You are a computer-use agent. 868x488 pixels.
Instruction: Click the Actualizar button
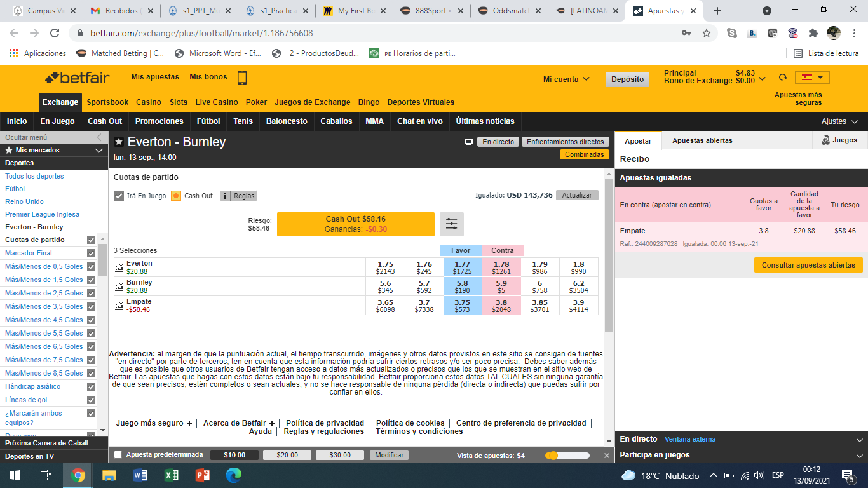(x=577, y=195)
